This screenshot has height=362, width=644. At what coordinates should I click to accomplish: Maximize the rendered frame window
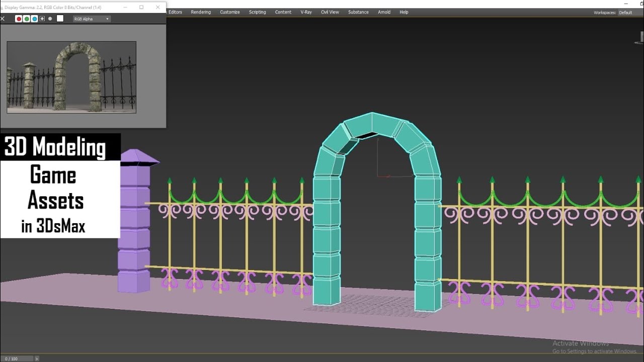point(141,7)
